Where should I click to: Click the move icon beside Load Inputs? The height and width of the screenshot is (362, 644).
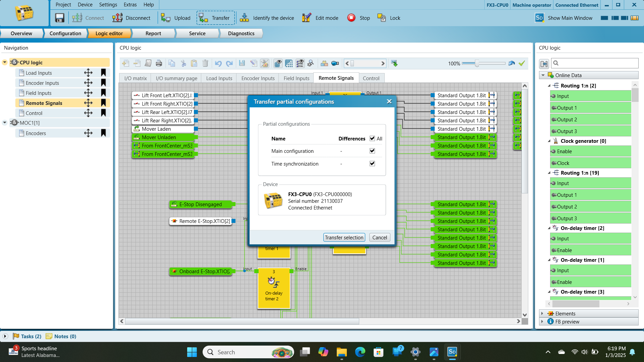(88, 73)
